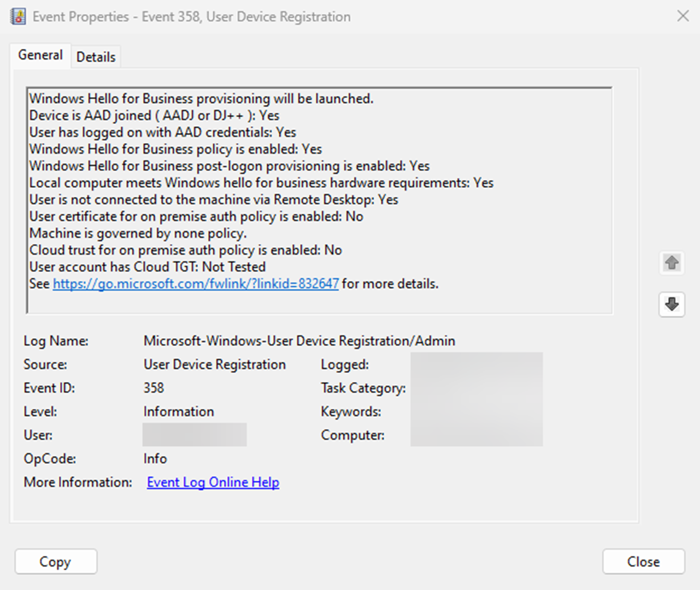Screen dimensions: 700x590
Task: Click the Event Properties title bar icon
Action: 18,16
